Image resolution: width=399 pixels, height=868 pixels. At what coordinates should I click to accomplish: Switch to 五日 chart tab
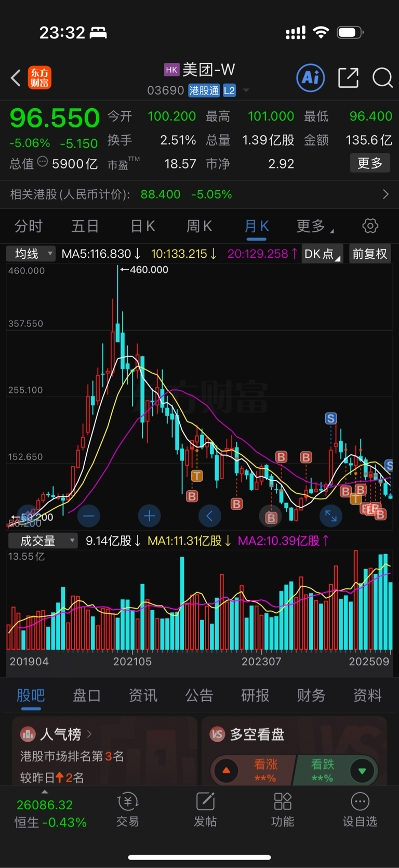[85, 226]
